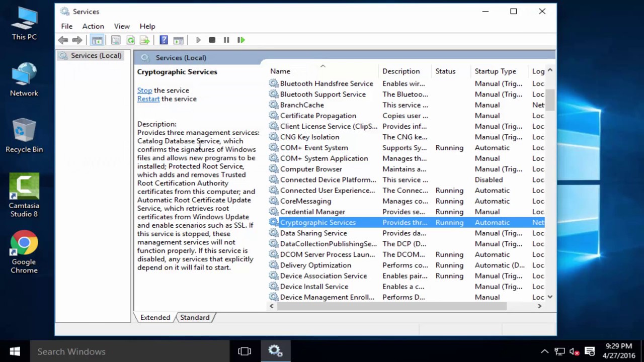Open the Action menu
The image size is (644, 362).
pos(93,26)
